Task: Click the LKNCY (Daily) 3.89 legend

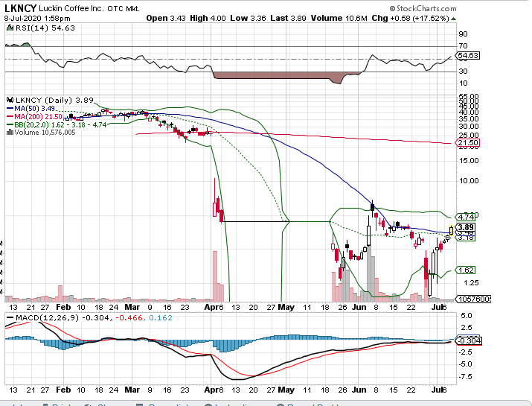Action: coord(54,100)
